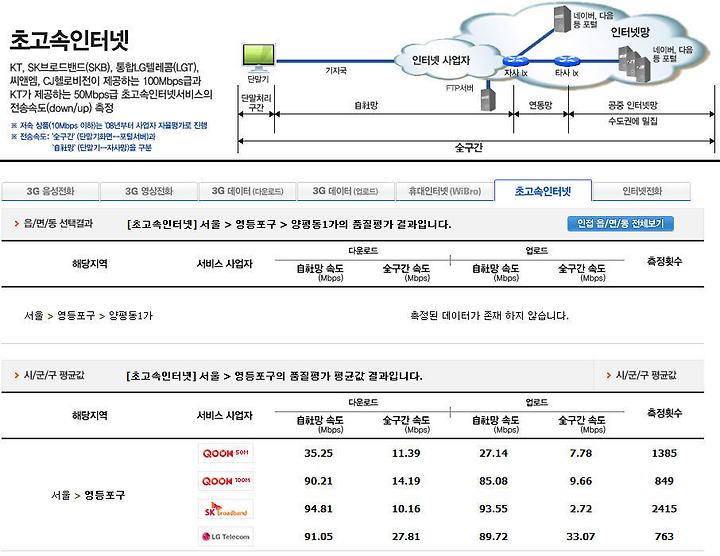
Task: Click the LG Telecom logo
Action: pos(225,536)
